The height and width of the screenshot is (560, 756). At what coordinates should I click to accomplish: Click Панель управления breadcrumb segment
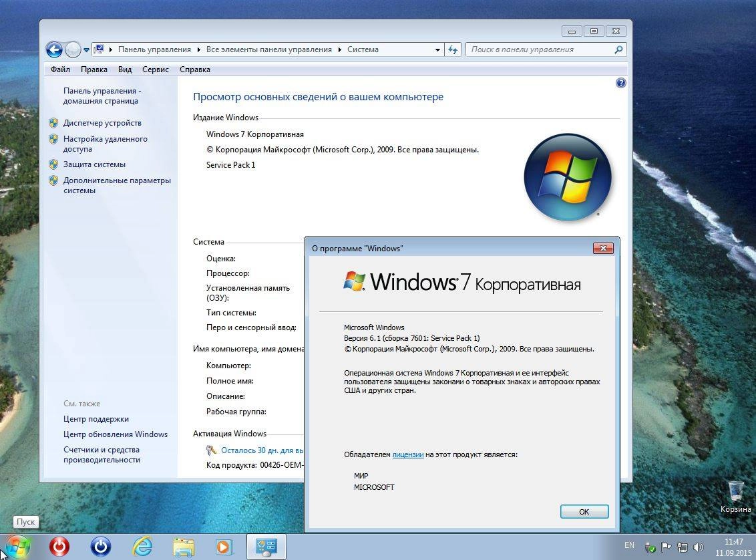[x=154, y=49]
